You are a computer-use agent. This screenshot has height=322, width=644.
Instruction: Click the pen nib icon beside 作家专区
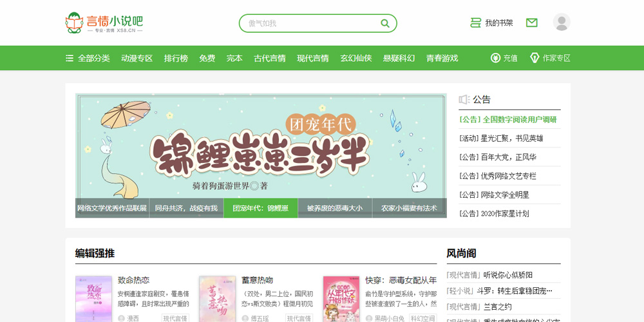click(x=535, y=58)
